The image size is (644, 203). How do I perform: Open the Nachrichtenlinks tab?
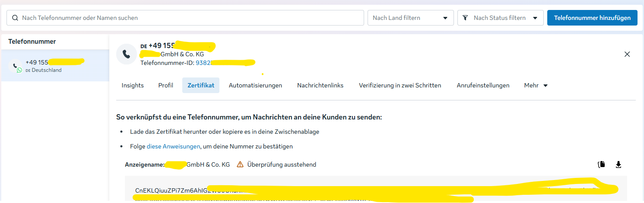click(320, 85)
